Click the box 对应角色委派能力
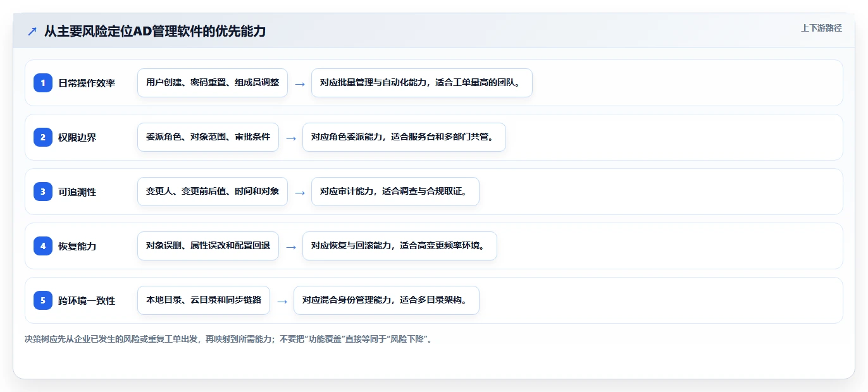 404,137
